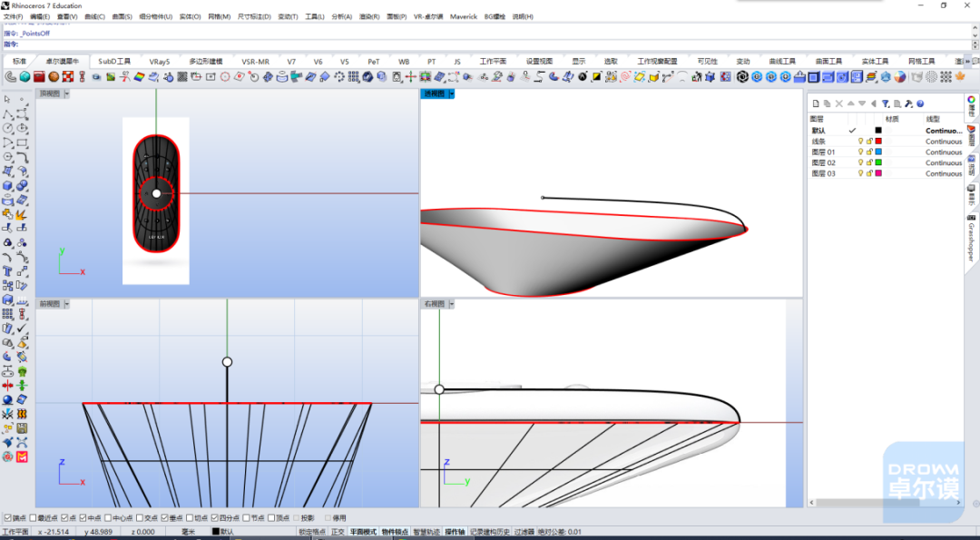Open the right viewport title dropdown arrow
Image resolution: width=980 pixels, height=540 pixels.
pos(451,304)
